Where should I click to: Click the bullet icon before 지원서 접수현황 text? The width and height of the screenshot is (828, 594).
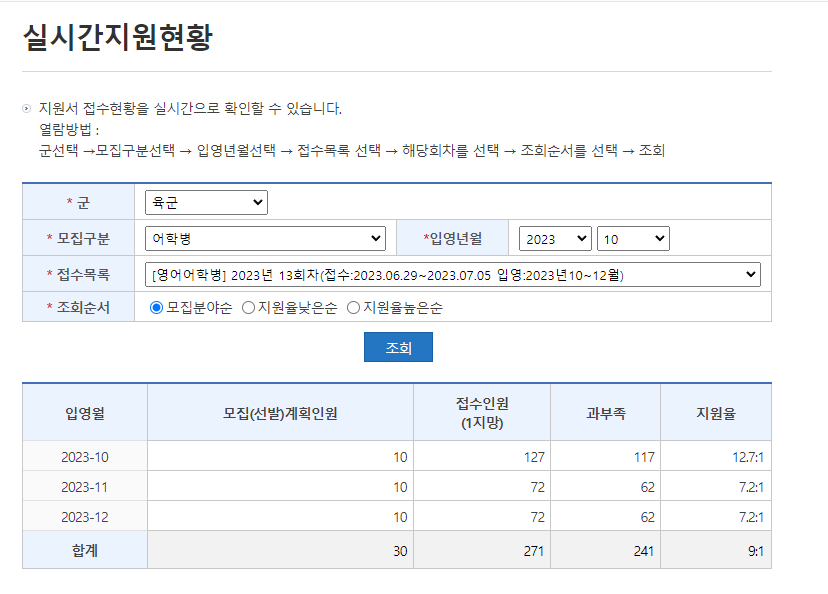point(26,109)
